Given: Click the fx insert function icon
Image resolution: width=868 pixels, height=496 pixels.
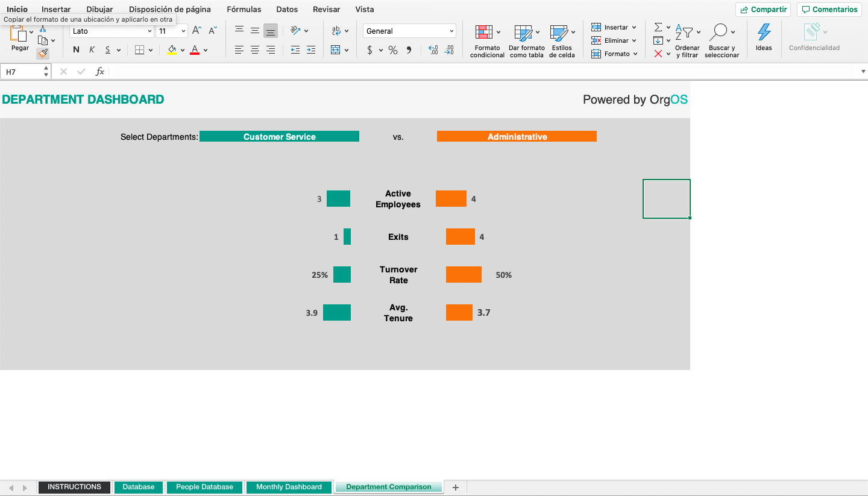Looking at the screenshot, I should (x=100, y=72).
